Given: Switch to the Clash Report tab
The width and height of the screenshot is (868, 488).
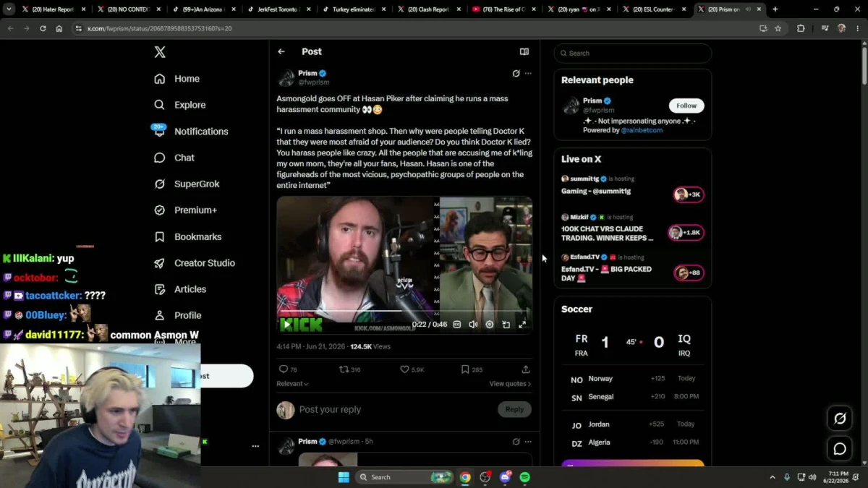Looking at the screenshot, I should [x=429, y=9].
